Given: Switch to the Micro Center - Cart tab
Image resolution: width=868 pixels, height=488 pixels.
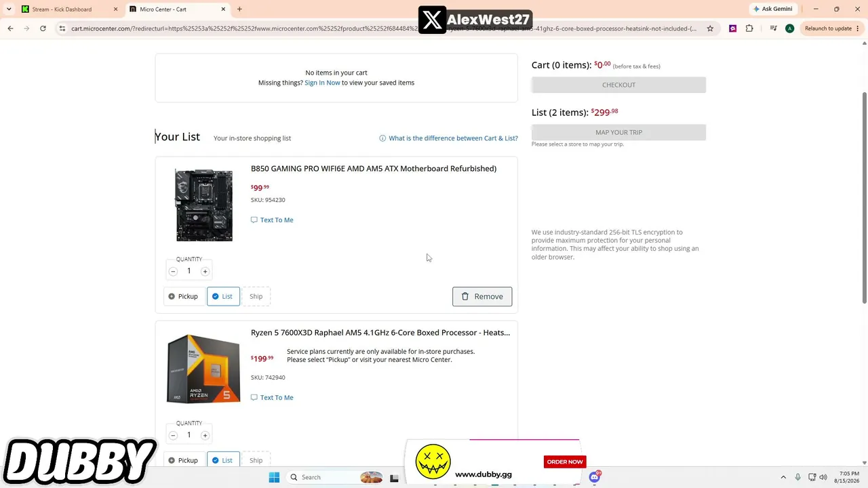Looking at the screenshot, I should [179, 9].
